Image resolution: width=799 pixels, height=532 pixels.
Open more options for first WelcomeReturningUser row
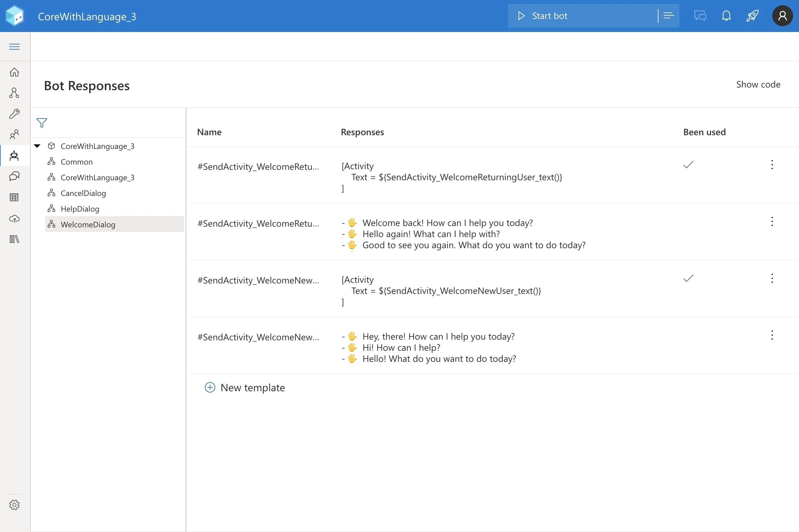(772, 165)
